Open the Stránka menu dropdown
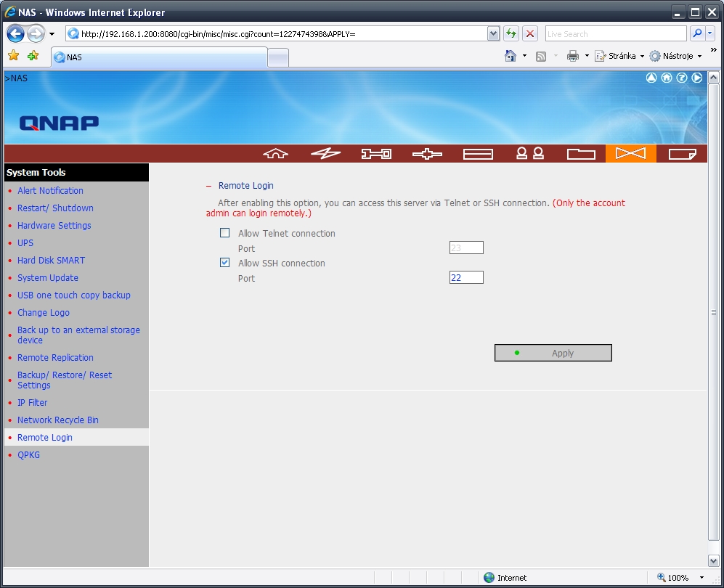Image resolution: width=724 pixels, height=588 pixels. point(619,56)
